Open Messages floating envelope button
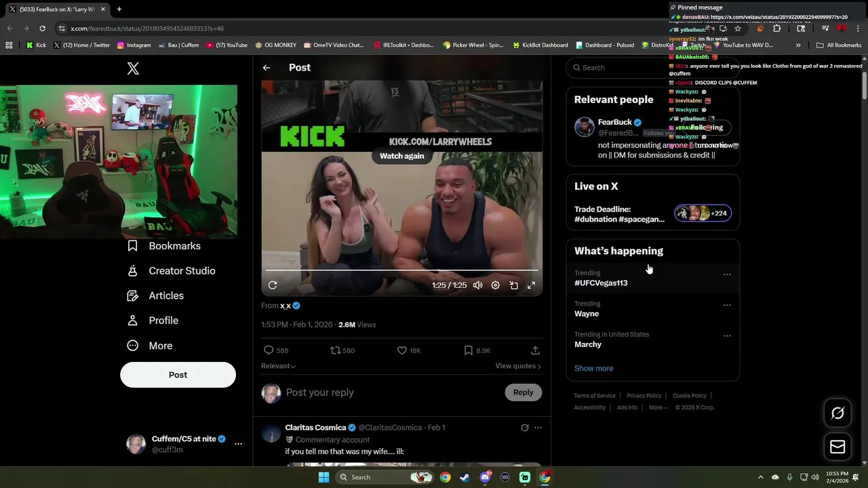Image resolution: width=868 pixels, height=488 pixels. click(837, 447)
